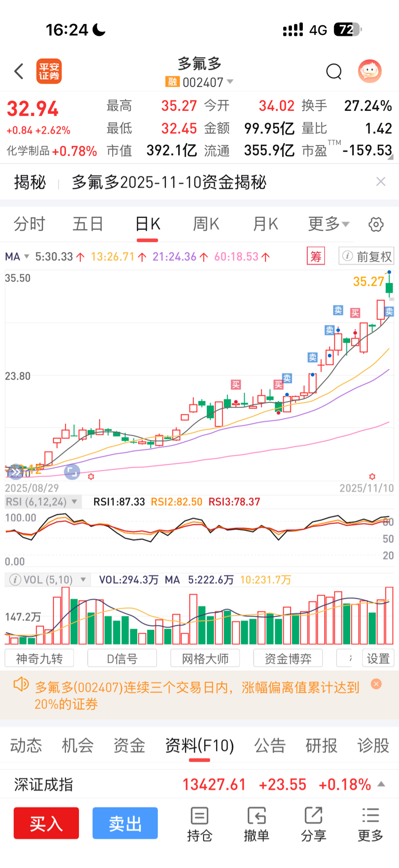Tap the 换手 27.24% value

[x=368, y=106]
